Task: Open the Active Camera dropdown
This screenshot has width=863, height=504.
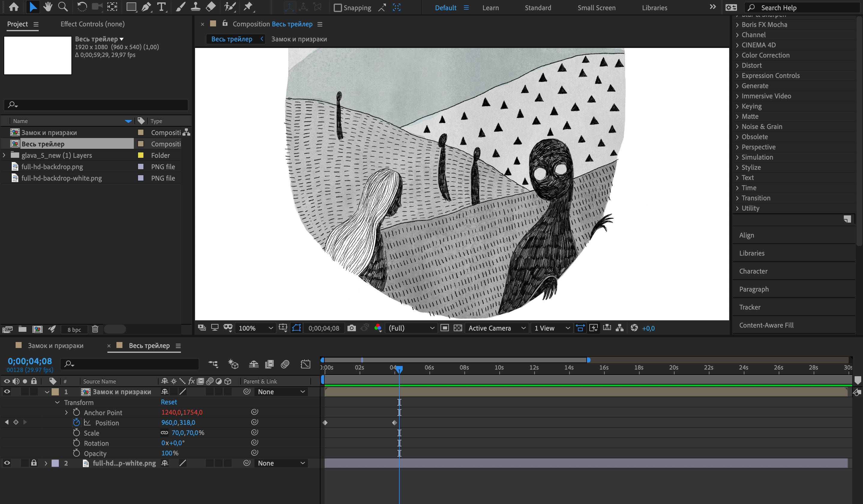Action: (x=497, y=328)
